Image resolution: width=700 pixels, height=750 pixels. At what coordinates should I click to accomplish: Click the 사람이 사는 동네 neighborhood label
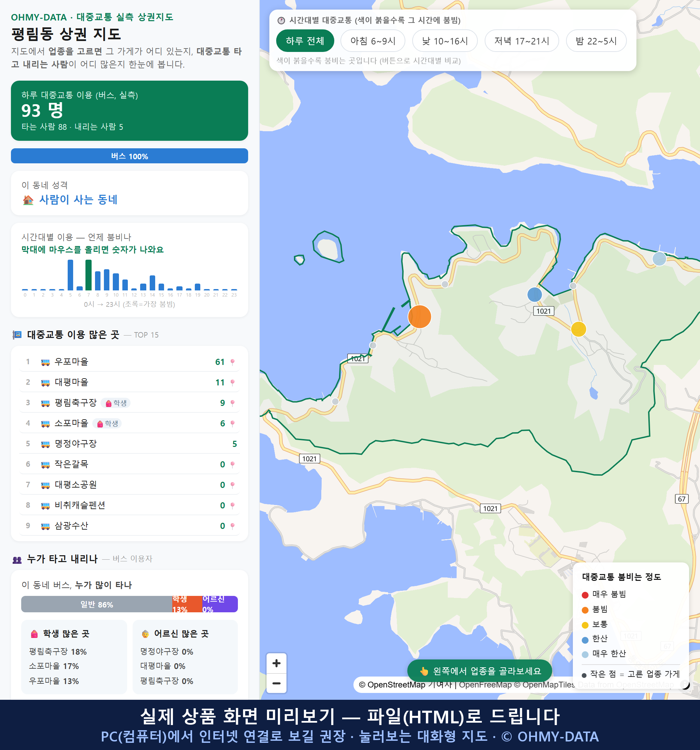pos(78,200)
